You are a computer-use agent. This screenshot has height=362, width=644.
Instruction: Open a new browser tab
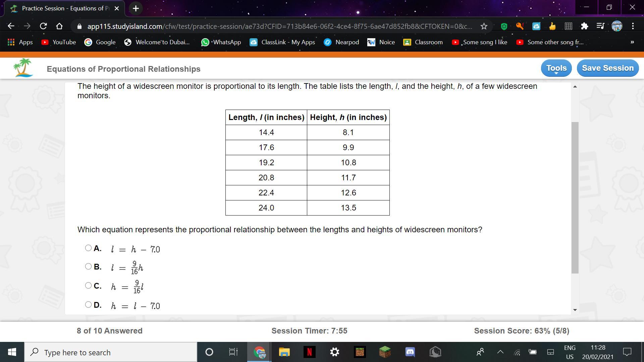[x=136, y=8]
